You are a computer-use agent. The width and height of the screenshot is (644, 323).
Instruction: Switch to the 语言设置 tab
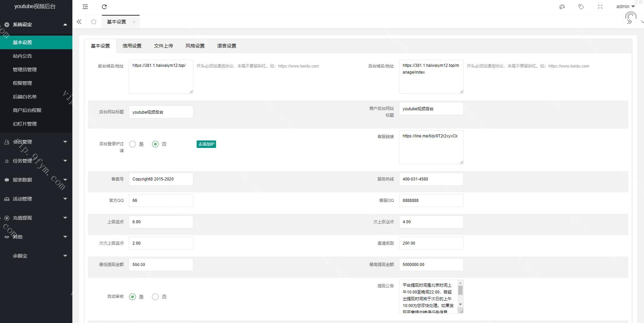click(227, 46)
